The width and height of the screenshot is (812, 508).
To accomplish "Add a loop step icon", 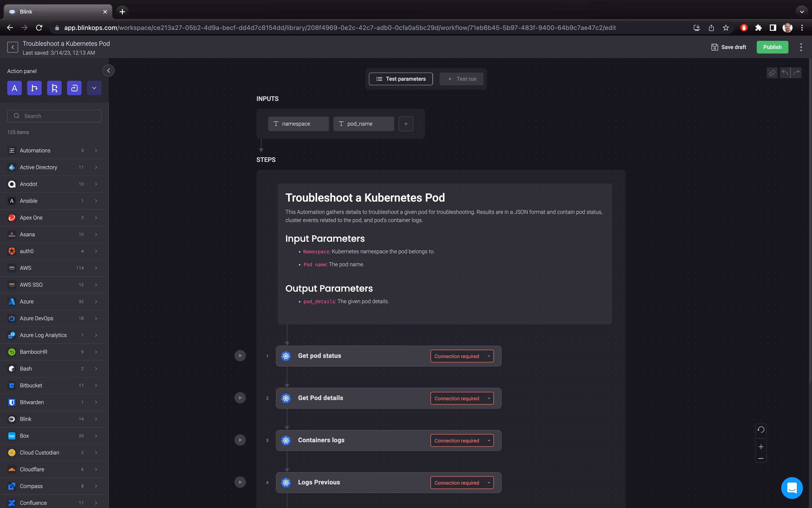I will pos(74,88).
